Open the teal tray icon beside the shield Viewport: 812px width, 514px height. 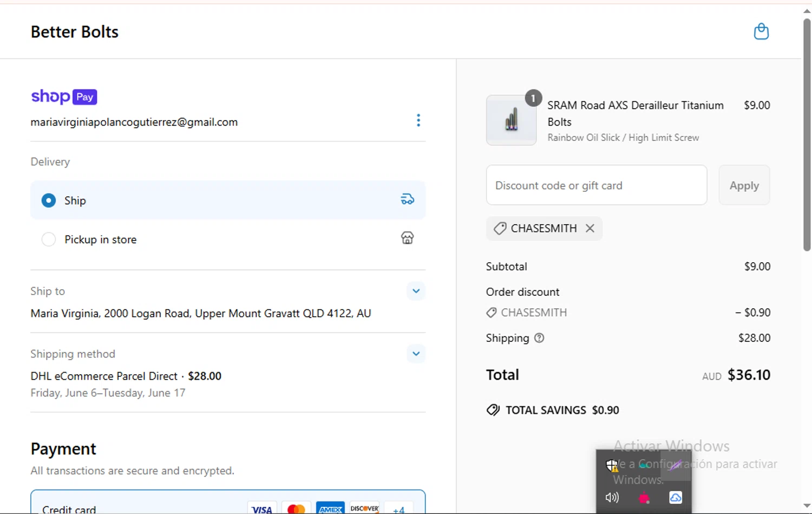(x=644, y=465)
